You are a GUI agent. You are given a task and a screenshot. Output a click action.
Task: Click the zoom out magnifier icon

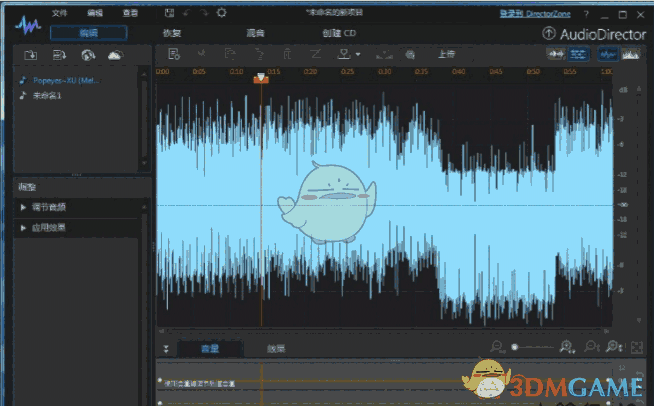(497, 347)
